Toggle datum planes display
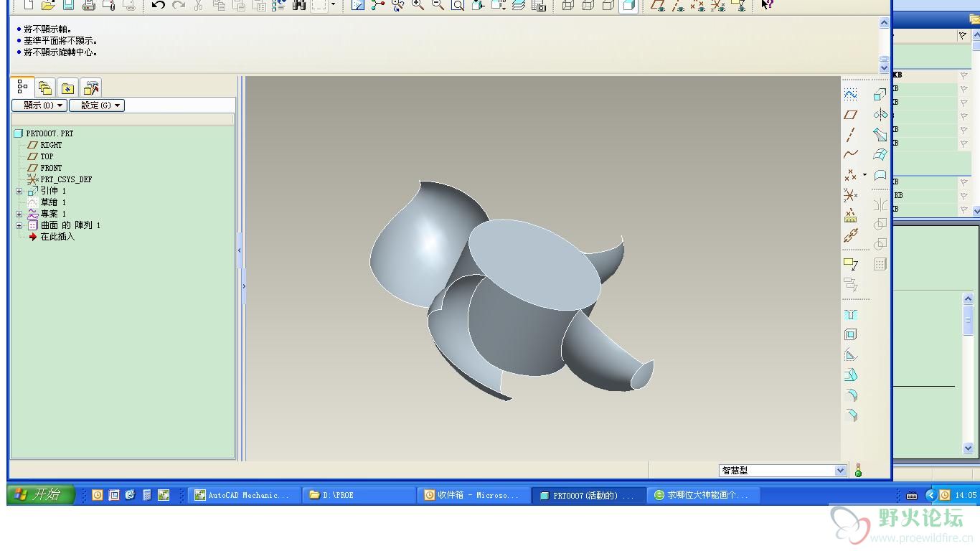 click(658, 5)
